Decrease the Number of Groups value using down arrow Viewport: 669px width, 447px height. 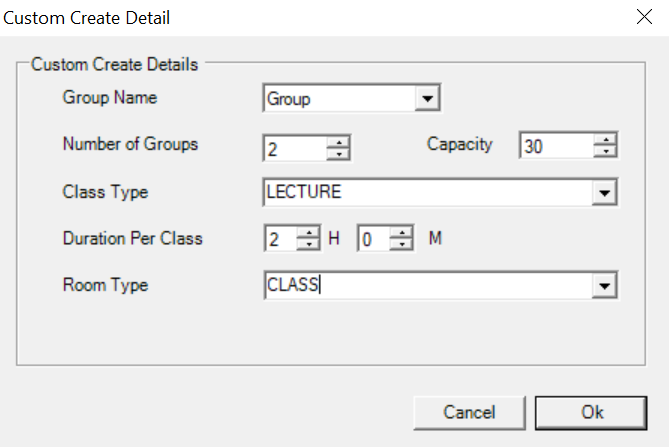pos(339,154)
